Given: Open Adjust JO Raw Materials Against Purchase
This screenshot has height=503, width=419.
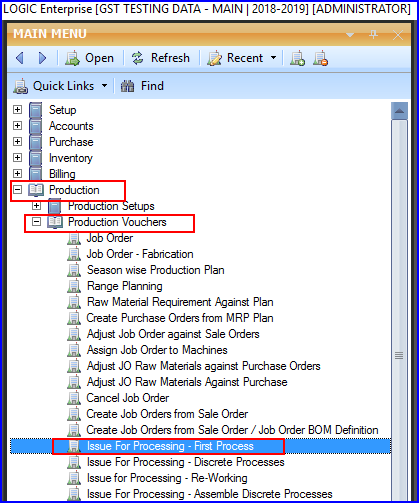Looking at the screenshot, I should [187, 382].
